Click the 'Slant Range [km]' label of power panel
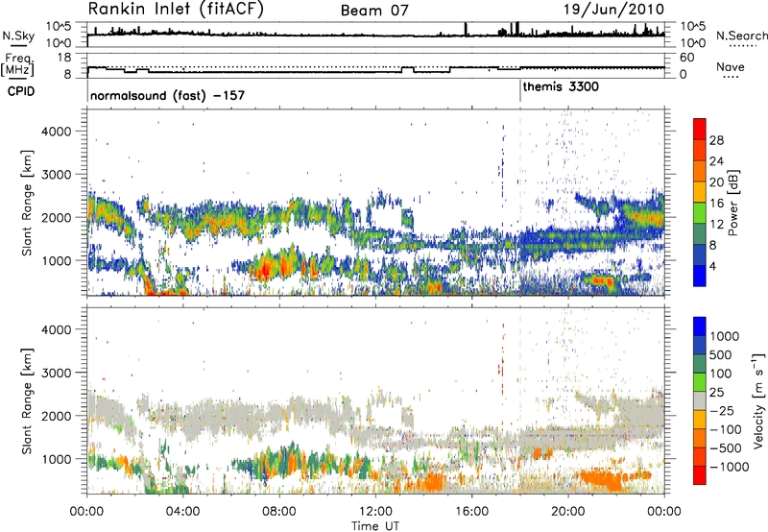This screenshot has width=768, height=532. (27, 203)
